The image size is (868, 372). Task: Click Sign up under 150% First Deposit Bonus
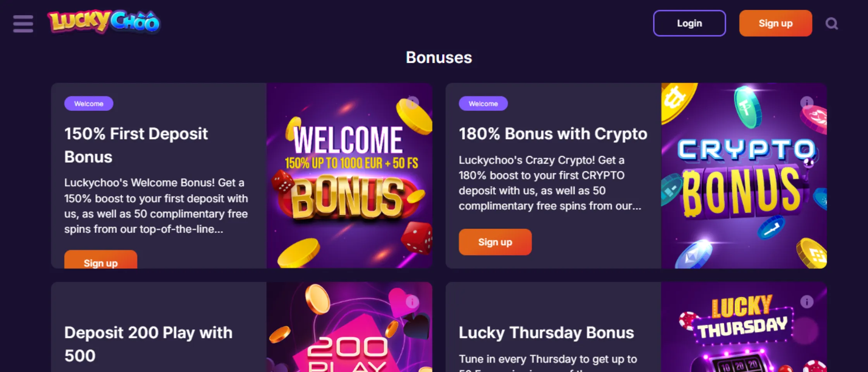point(101,261)
